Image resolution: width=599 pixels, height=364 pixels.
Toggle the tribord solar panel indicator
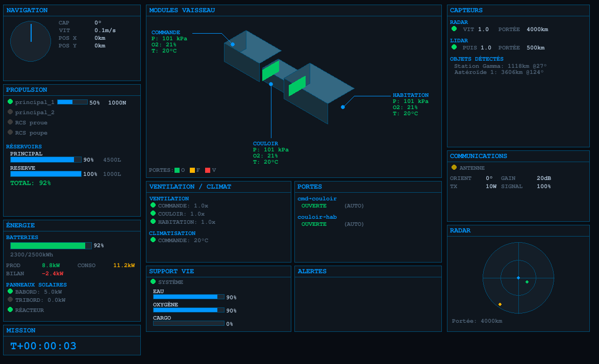click(x=10, y=300)
